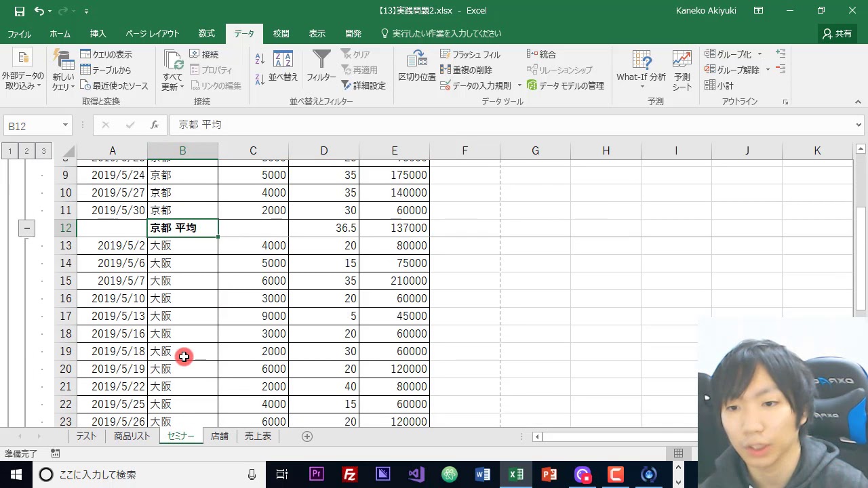
Task: Show outline level 3
Action: click(x=43, y=150)
